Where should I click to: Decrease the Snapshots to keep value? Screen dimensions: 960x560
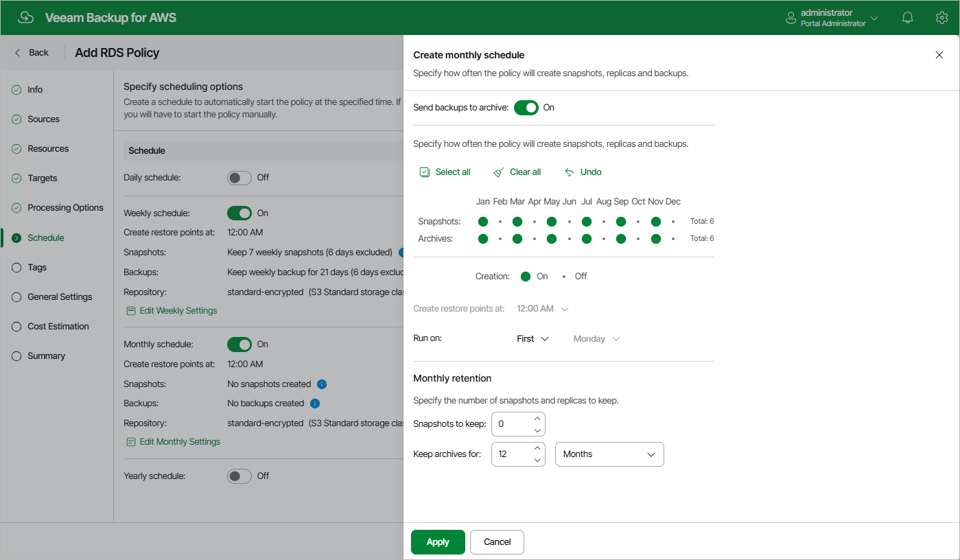[x=537, y=430]
